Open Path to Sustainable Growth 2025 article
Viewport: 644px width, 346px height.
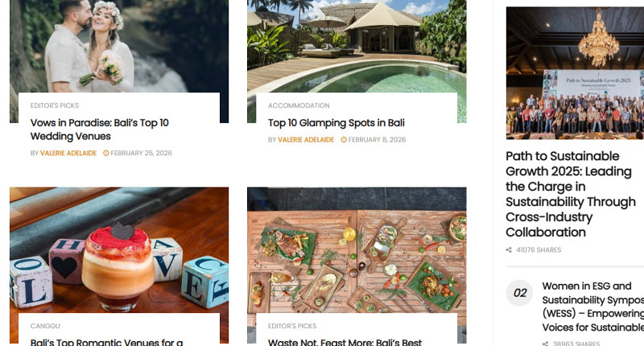click(571, 194)
